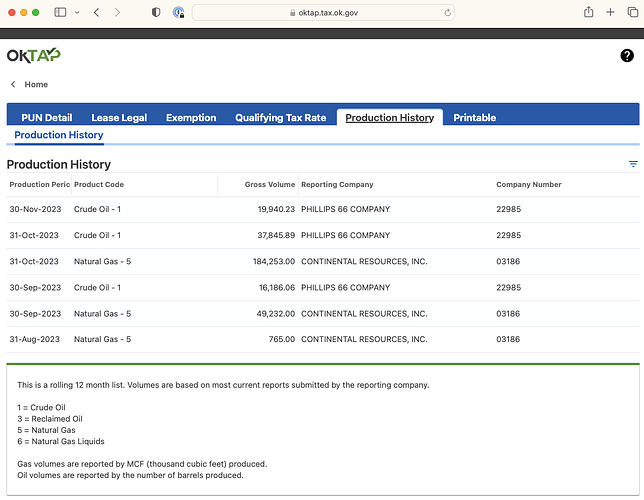Click company number 03186 in 765.00 row
The height and width of the screenshot is (500, 644).
[508, 339]
